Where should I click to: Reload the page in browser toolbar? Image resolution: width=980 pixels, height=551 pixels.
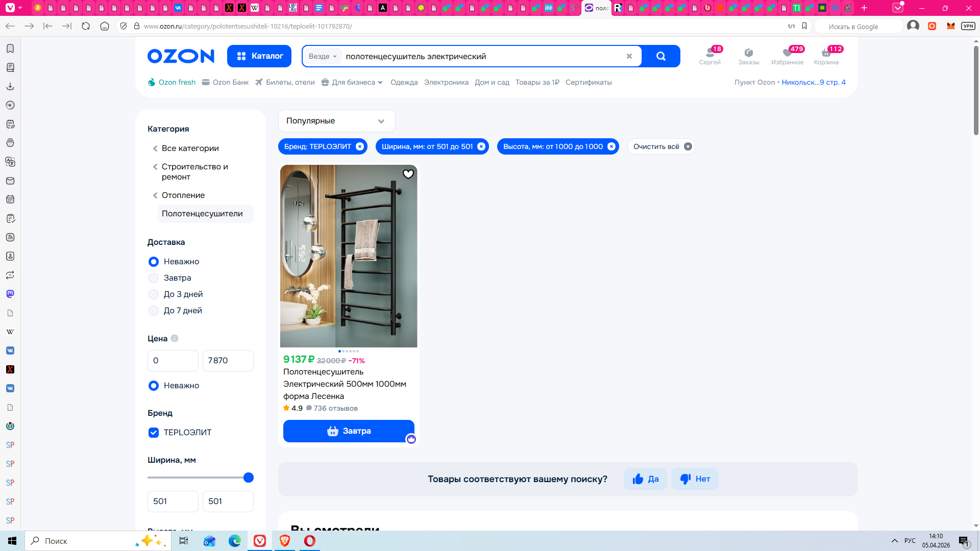(86, 26)
